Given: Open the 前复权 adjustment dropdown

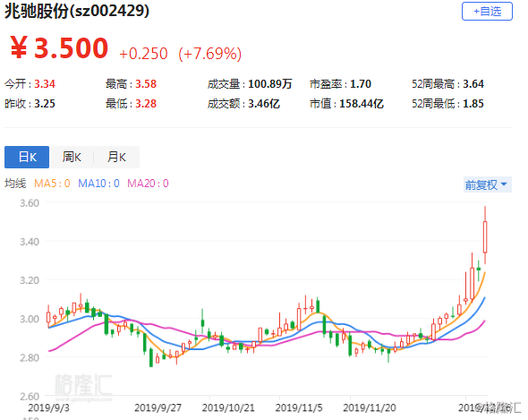Looking at the screenshot, I should [x=487, y=184].
